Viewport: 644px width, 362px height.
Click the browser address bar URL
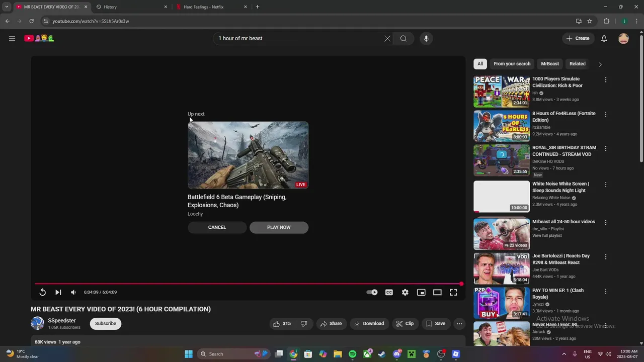(x=91, y=21)
